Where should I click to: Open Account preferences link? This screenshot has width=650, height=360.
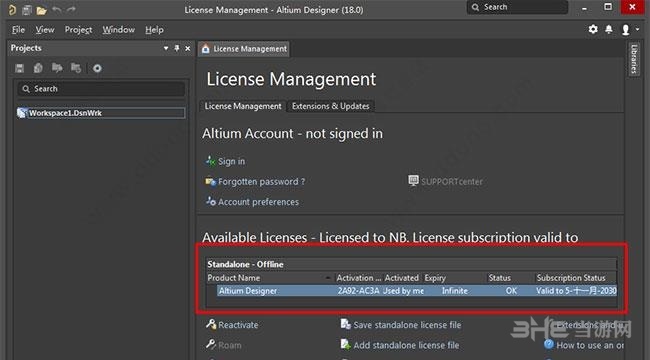(258, 202)
